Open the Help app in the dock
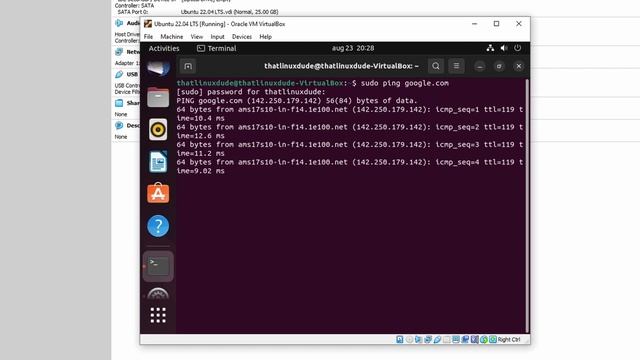Screen dimensions: 640x360 158,226
